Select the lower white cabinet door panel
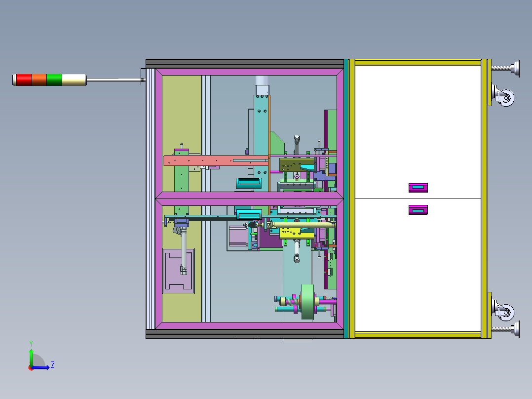 418,265
